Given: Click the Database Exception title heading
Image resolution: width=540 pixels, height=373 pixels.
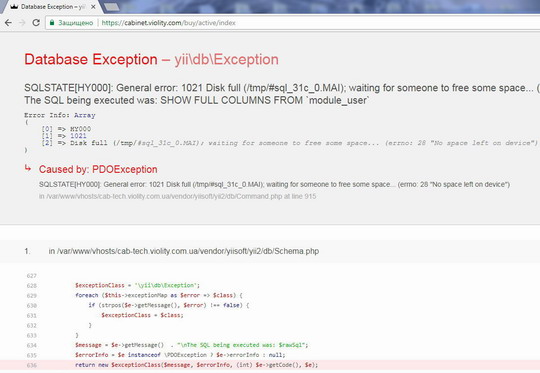Looking at the screenshot, I should (x=151, y=60).
